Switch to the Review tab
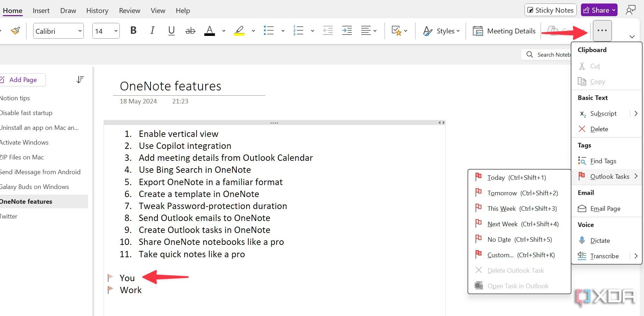The width and height of the screenshot is (644, 316). point(130,11)
